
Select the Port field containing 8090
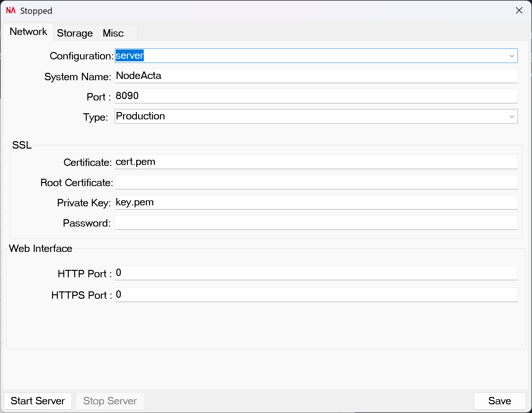click(x=316, y=96)
